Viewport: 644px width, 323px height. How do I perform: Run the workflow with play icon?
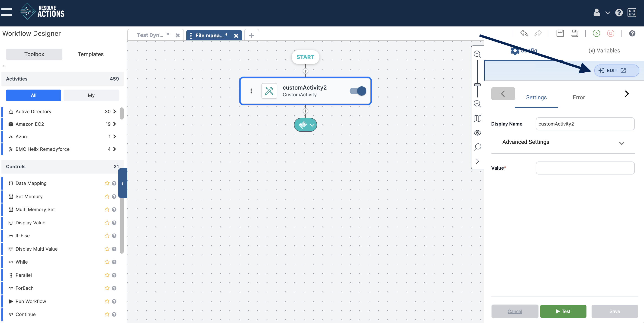point(596,33)
